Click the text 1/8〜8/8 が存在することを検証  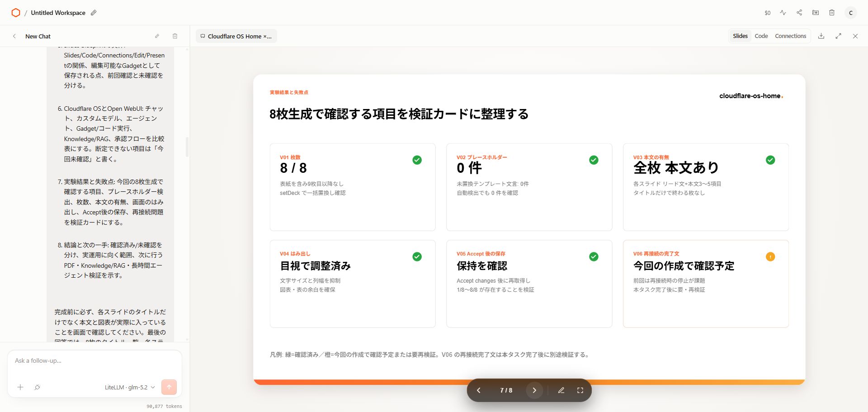point(495,290)
